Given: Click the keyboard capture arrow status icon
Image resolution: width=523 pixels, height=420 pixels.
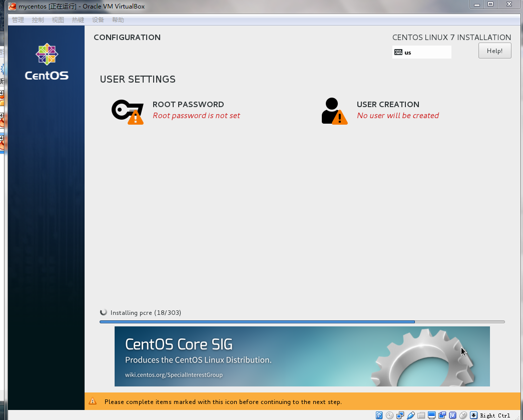Looking at the screenshot, I should point(473,415).
